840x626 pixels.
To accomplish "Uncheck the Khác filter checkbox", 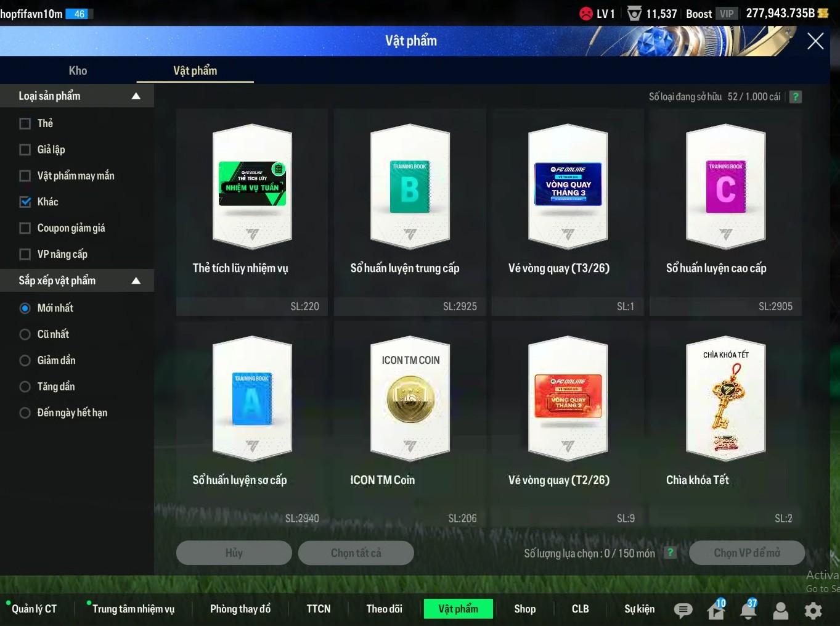I will coord(25,202).
